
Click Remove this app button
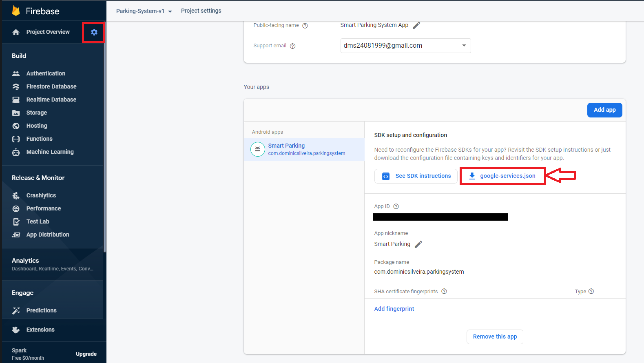[495, 337]
